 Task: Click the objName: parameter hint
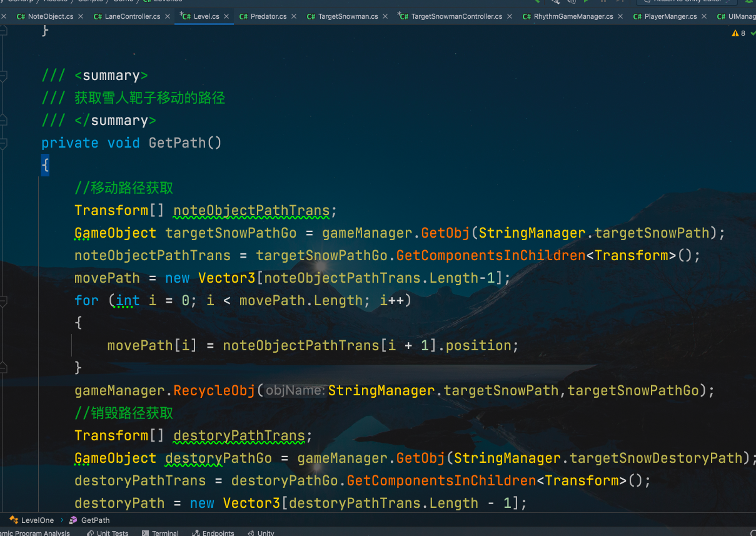click(295, 391)
